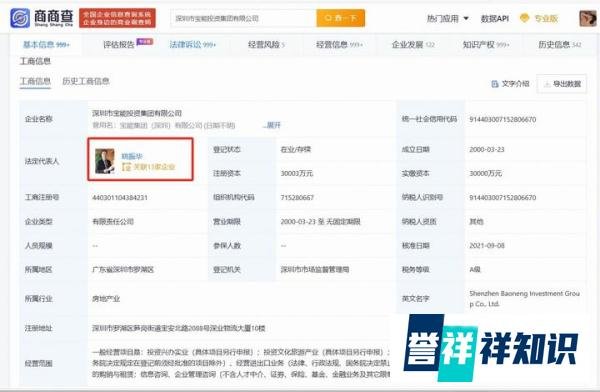Select the 工商信息 sub-tab
Image resolution: width=600 pixels, height=392 pixels.
coord(35,82)
